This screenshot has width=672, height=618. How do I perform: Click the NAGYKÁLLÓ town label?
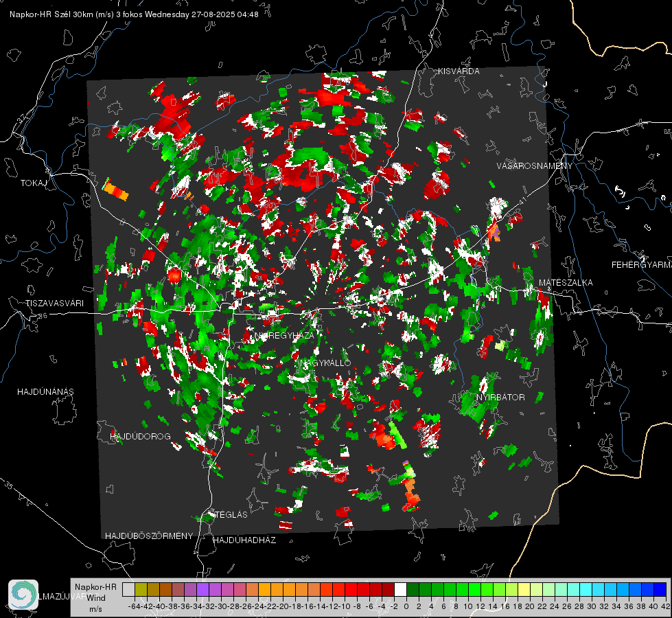click(x=325, y=363)
